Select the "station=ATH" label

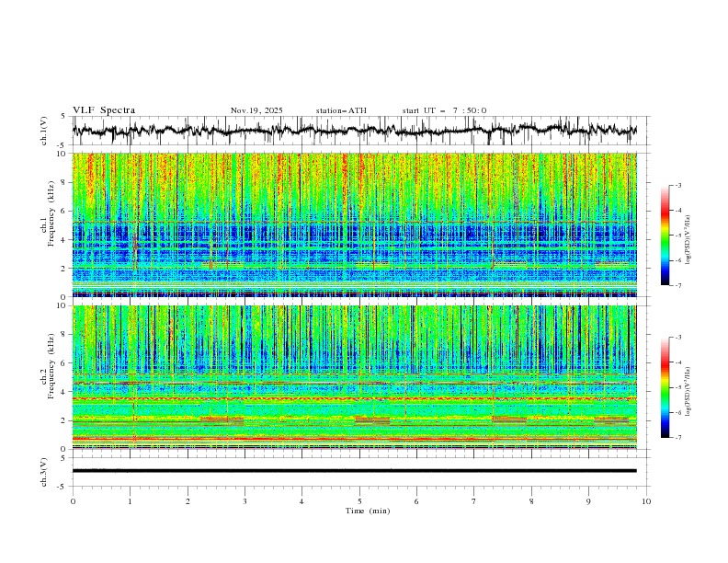coord(341,110)
